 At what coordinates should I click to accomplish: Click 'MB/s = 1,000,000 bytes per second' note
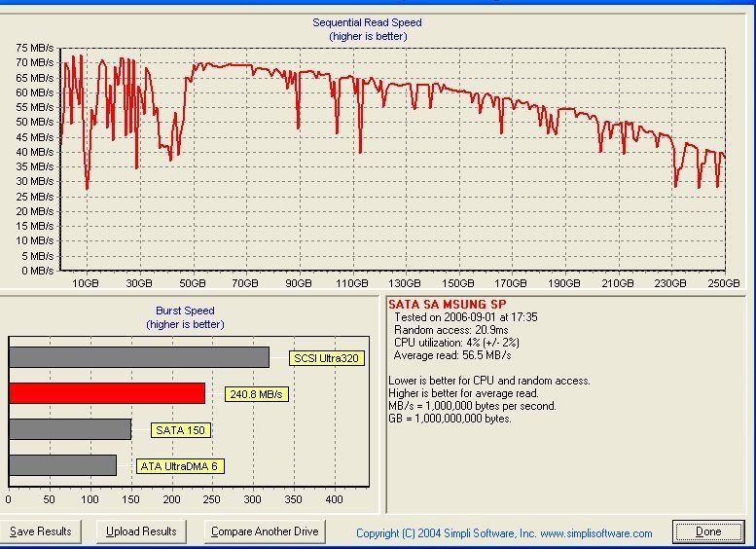click(x=473, y=406)
